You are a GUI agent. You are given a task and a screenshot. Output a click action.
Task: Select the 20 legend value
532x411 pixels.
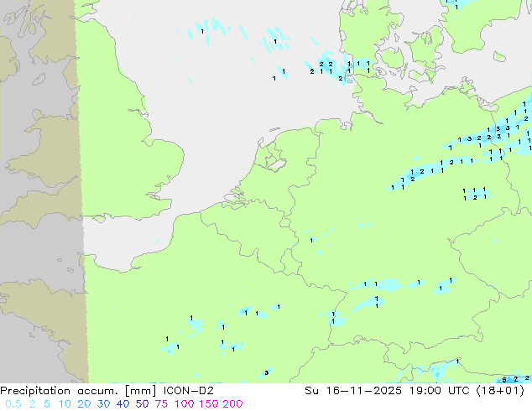coord(84,404)
